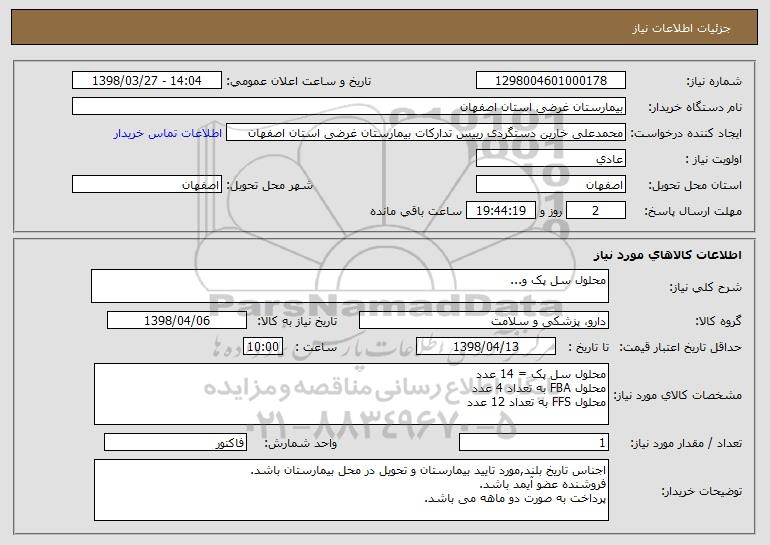Click the ساعت field showing 10:00
This screenshot has width=770, height=545.
click(x=263, y=346)
